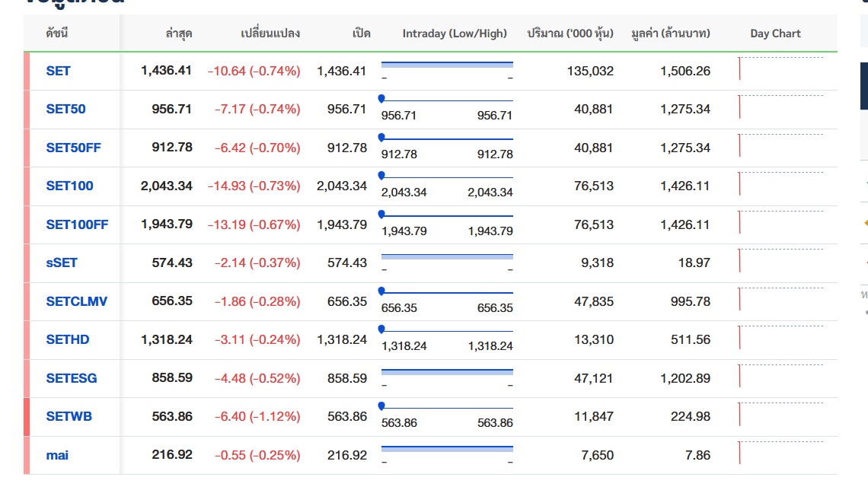Click the Day Chart column header

(775, 33)
